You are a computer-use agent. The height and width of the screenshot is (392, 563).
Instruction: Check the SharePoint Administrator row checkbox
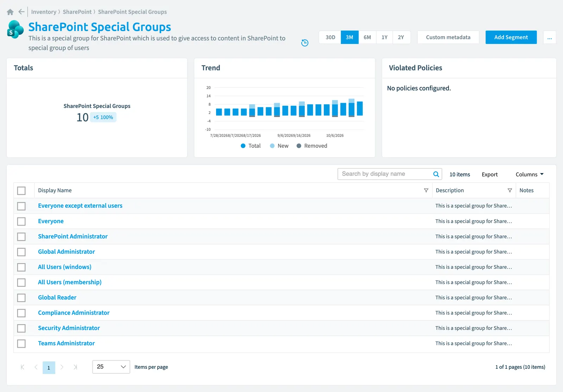click(x=21, y=237)
